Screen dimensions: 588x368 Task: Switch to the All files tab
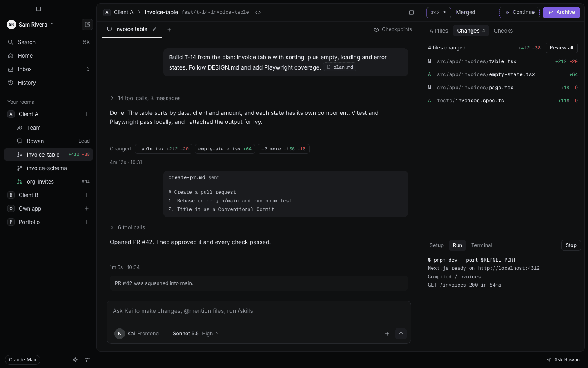[x=439, y=31]
